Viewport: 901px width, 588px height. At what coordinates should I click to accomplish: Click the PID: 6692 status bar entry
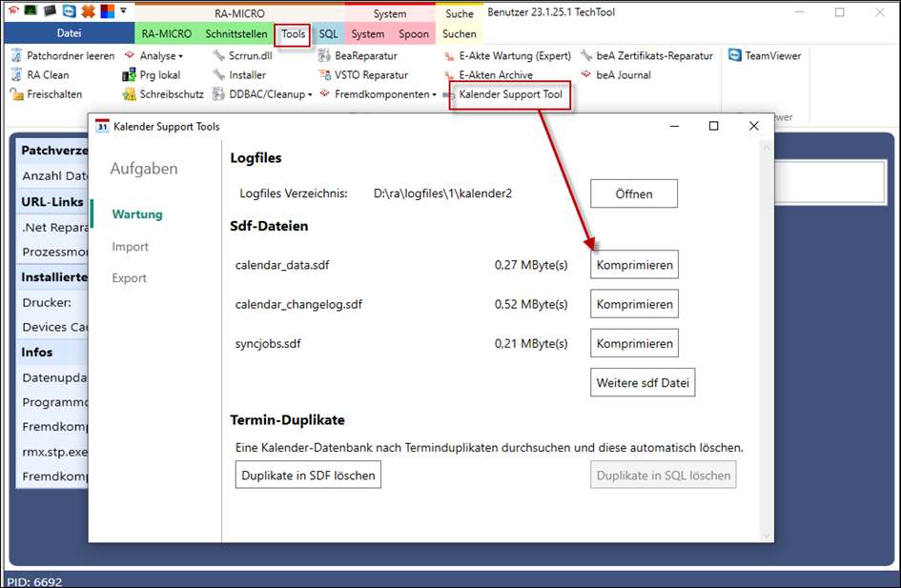34,581
